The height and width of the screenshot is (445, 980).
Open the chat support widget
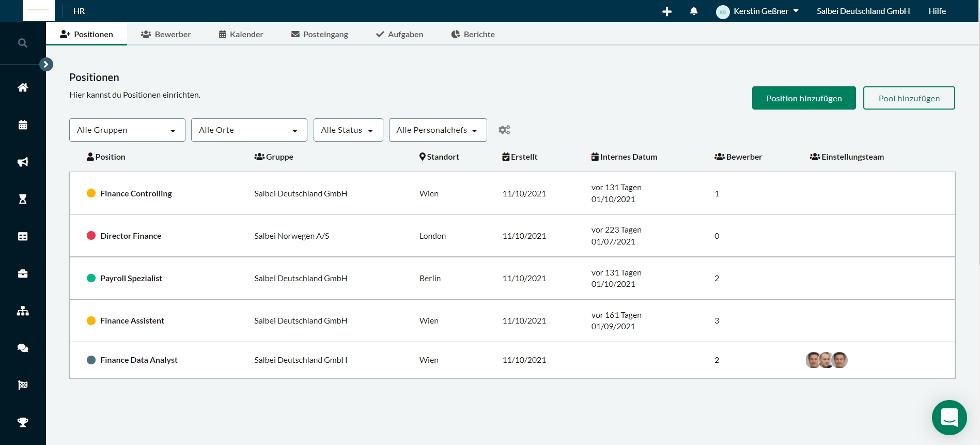[949, 417]
